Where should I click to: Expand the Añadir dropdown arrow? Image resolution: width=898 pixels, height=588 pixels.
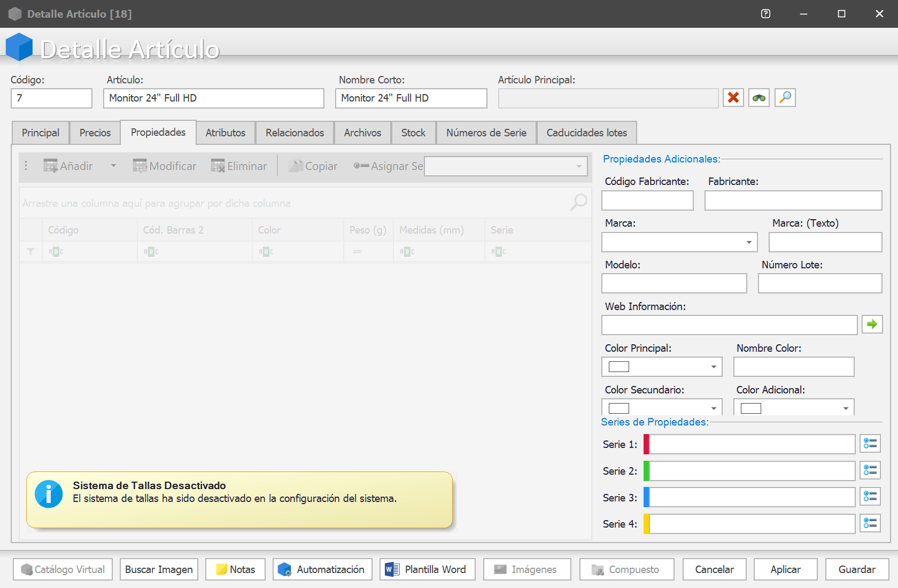point(113,166)
